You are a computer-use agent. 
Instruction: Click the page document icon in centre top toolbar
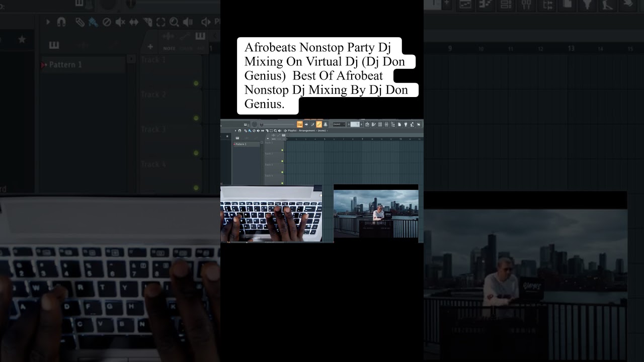399,124
